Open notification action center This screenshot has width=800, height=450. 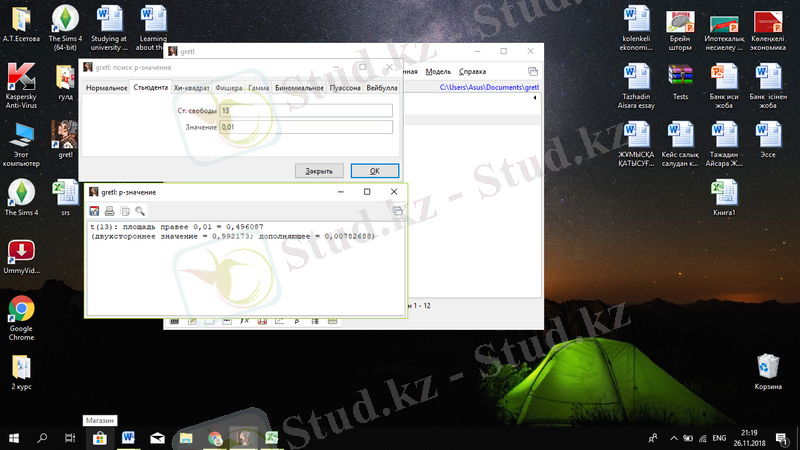pyautogui.click(x=781, y=438)
